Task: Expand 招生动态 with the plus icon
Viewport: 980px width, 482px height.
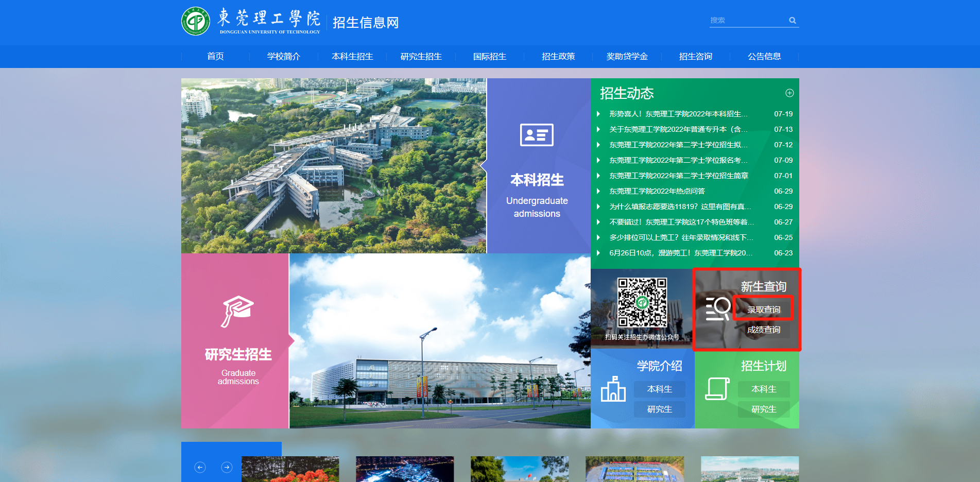Action: 789,93
